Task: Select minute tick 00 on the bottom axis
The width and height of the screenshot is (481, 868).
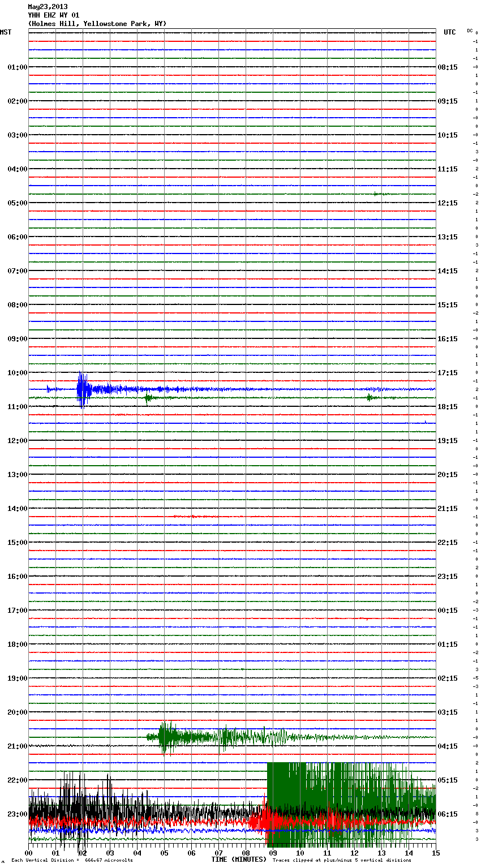Action: 29,853
